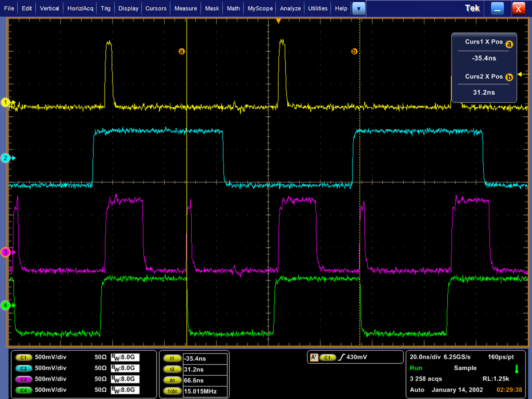The image size is (532, 399).
Task: Click the C1 bandwidth 8.0G field
Action: tap(125, 357)
